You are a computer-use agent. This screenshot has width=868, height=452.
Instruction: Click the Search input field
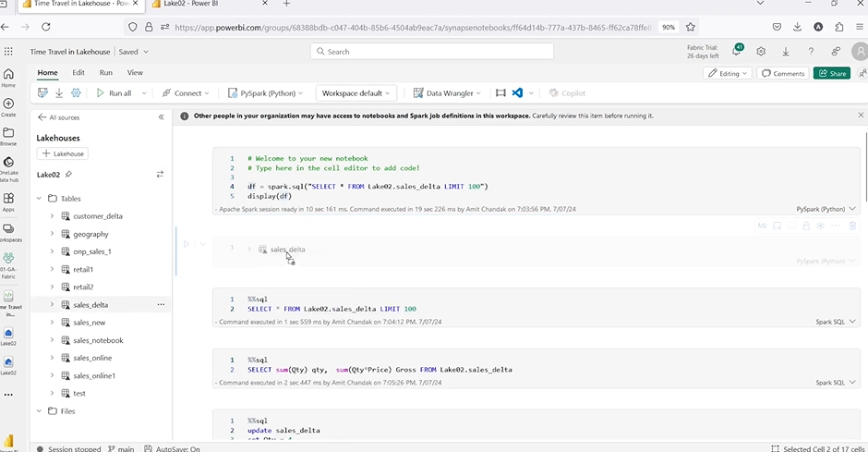(432, 52)
